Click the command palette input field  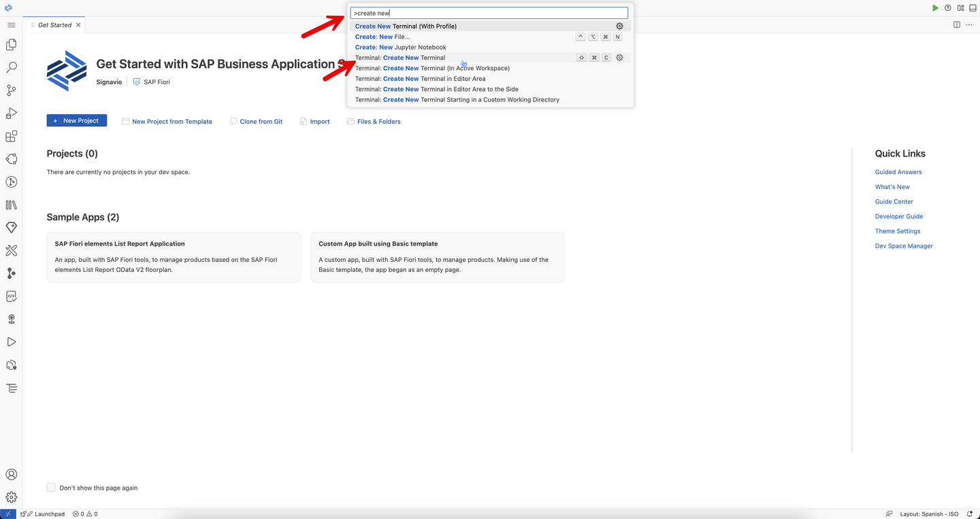click(489, 13)
